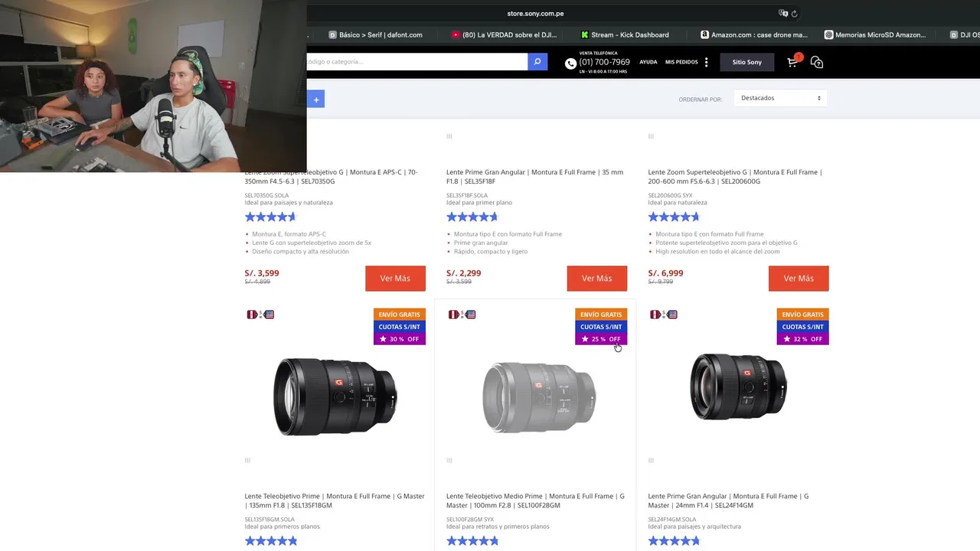Toggle currency flags on the 24mm F1.4 lens
The image size is (980, 551).
coord(664,315)
